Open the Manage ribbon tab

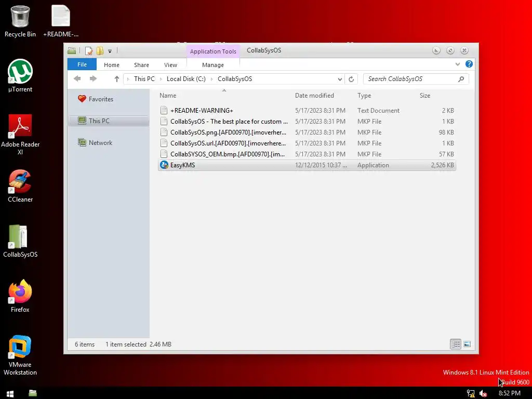click(213, 65)
